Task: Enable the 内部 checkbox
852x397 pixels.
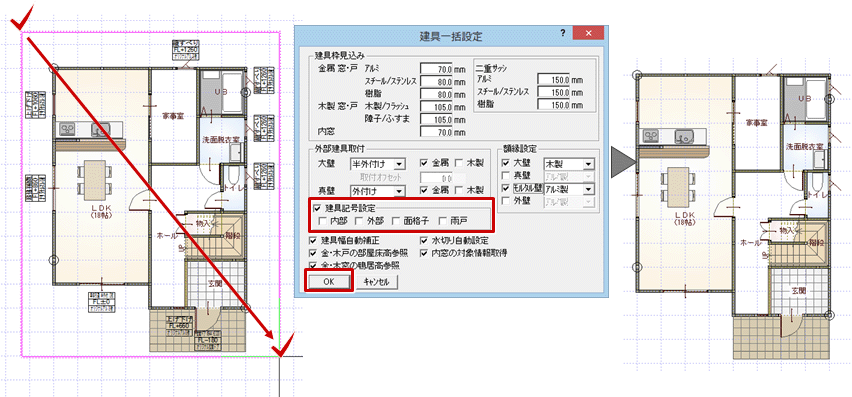Action: (x=323, y=221)
